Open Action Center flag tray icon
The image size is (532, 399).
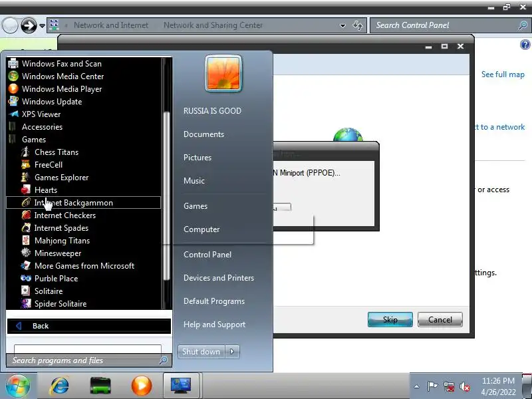coord(432,386)
